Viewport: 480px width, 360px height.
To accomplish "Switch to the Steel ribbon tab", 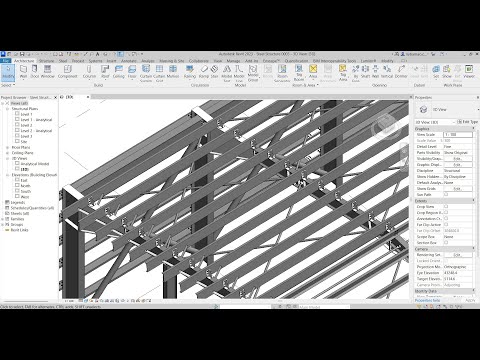I will pos(63,61).
